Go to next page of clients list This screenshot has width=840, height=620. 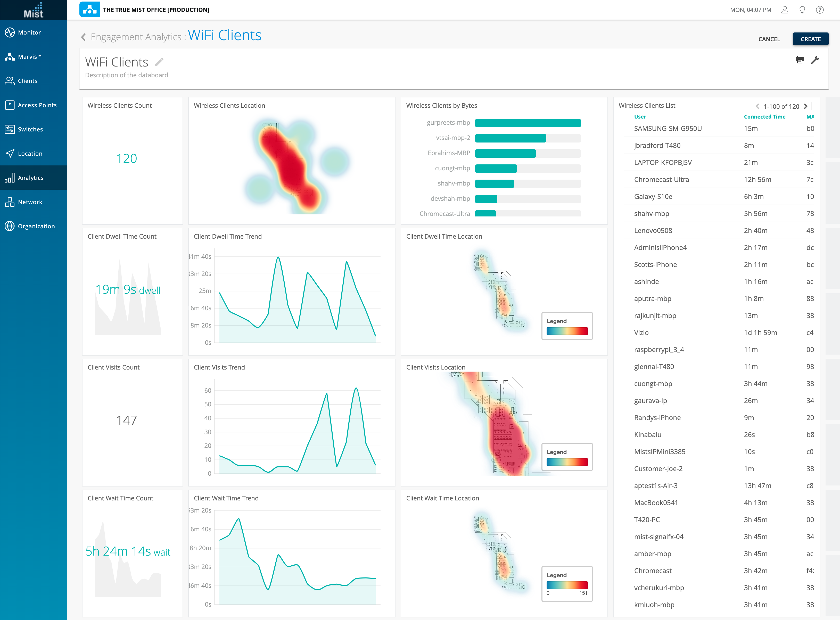805,106
